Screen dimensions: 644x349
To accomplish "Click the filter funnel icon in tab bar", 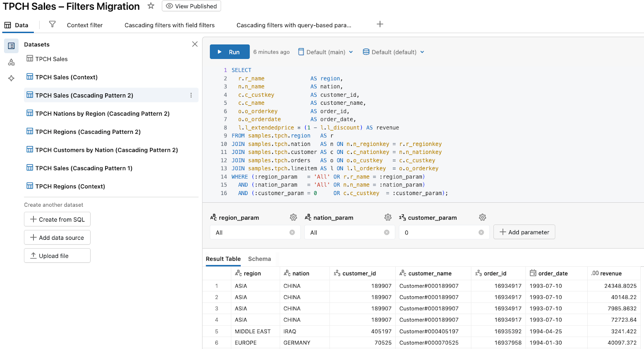I will coord(52,25).
